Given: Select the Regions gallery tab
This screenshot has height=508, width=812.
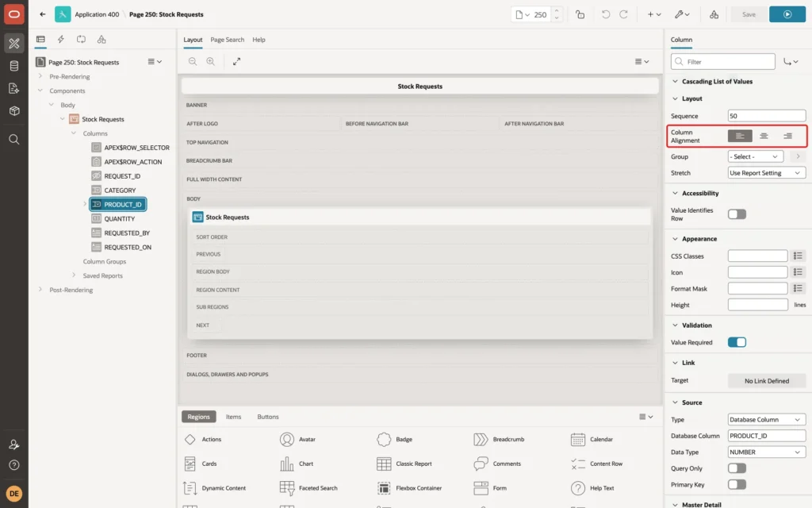Looking at the screenshot, I should click(x=198, y=417).
